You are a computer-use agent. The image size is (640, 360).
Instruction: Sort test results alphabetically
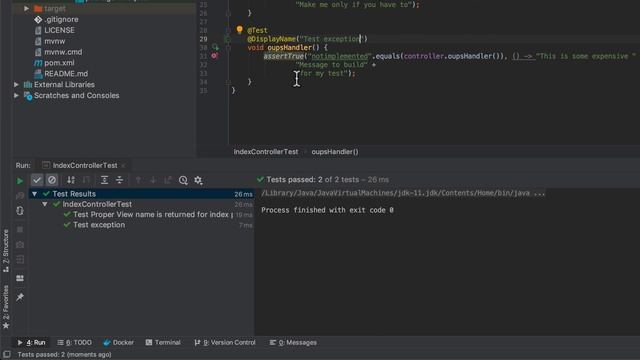[71, 180]
